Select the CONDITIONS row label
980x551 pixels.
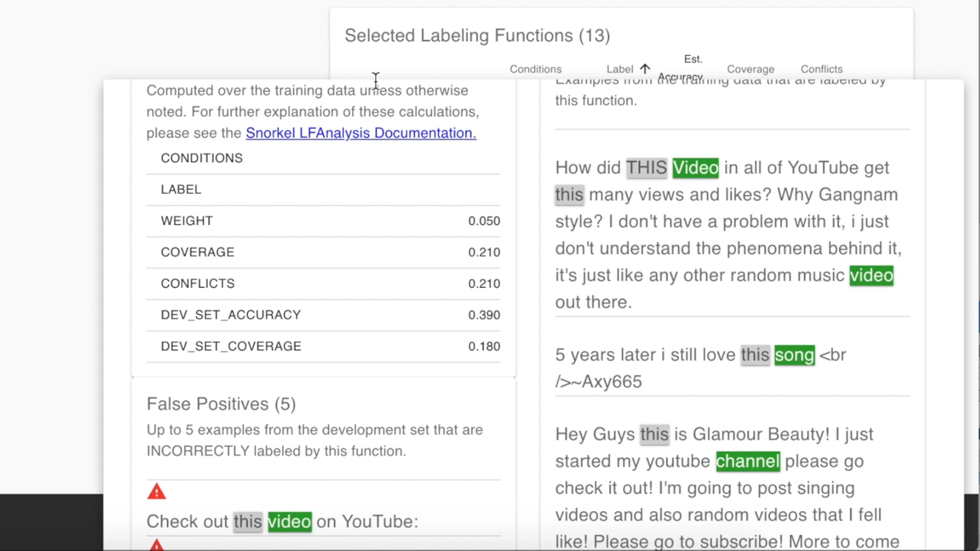tap(202, 158)
